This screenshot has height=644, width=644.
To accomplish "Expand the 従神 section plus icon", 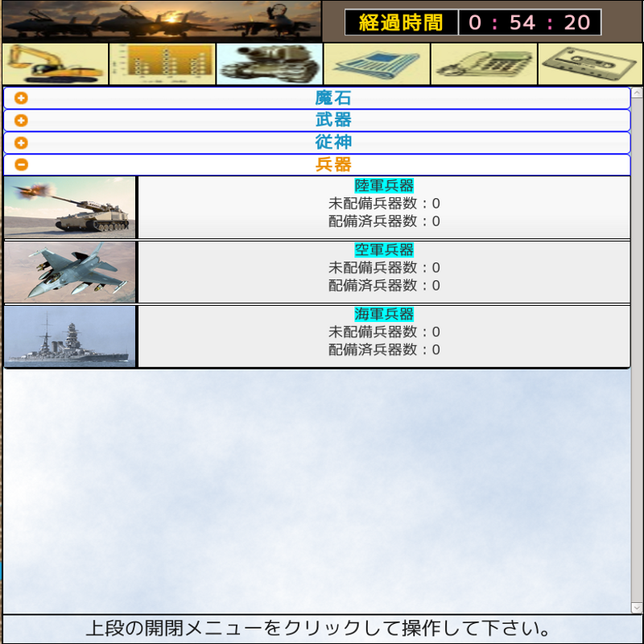I will [21, 142].
